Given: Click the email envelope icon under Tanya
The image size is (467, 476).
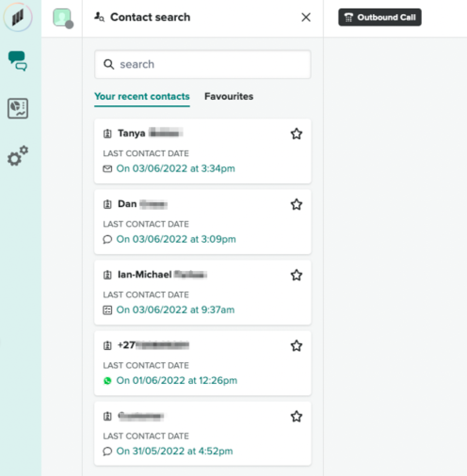Looking at the screenshot, I should click(107, 169).
